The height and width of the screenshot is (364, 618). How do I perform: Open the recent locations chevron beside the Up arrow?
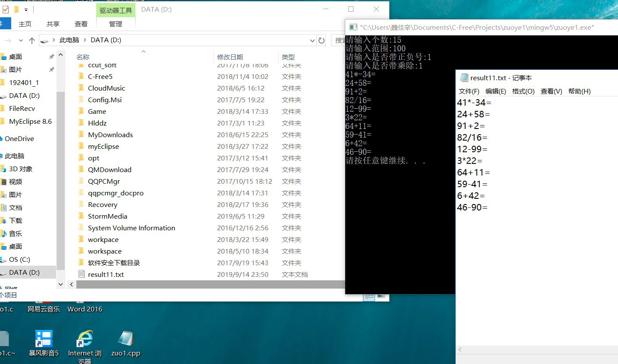21,40
